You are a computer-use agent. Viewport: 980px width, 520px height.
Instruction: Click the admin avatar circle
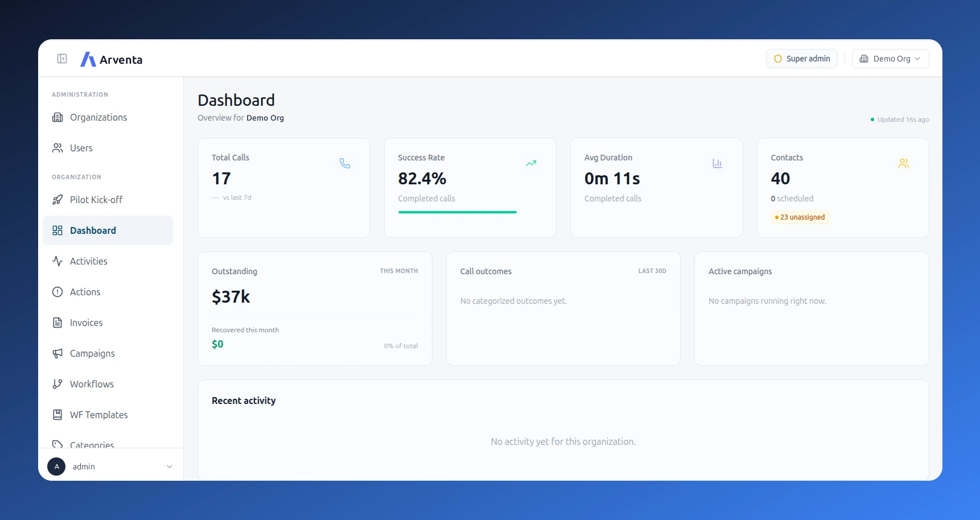[56, 467]
